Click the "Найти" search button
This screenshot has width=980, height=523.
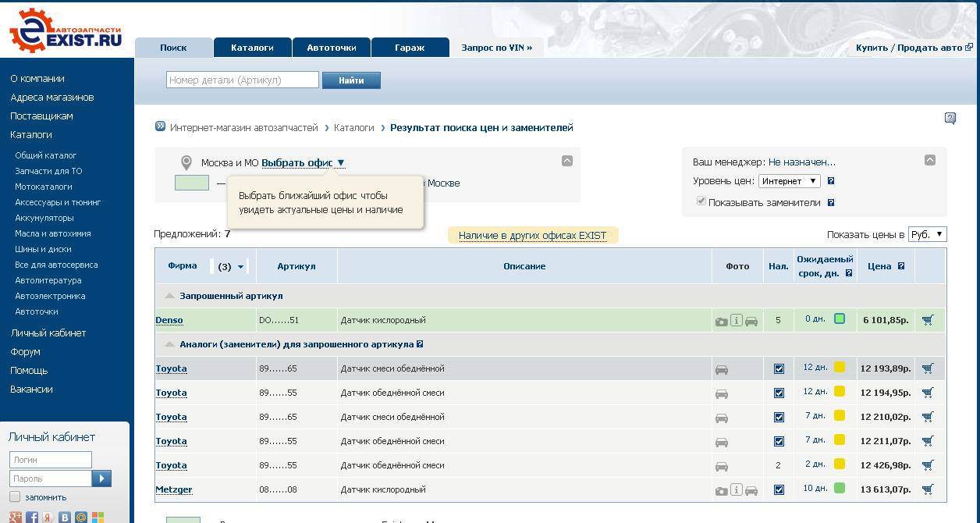(351, 80)
